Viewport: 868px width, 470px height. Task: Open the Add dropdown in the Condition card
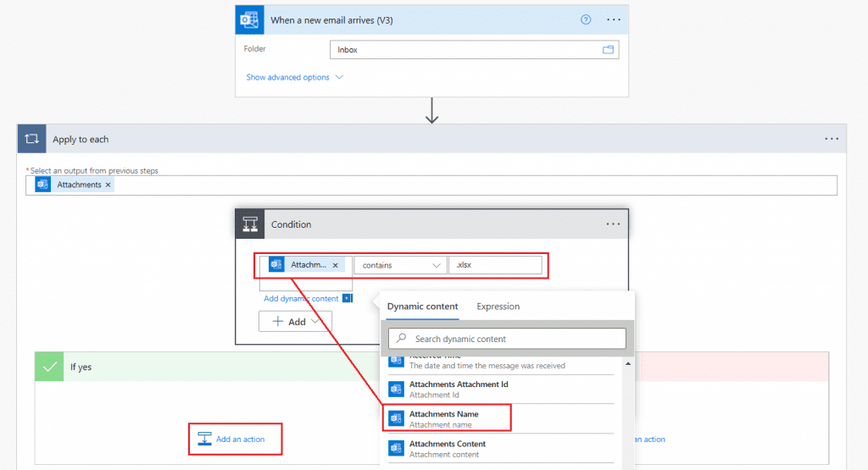click(295, 321)
